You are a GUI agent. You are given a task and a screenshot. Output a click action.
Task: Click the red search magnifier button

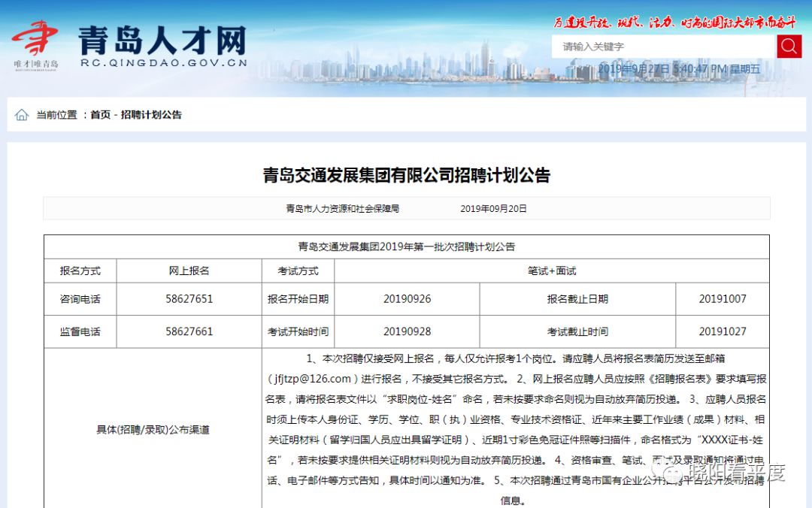pyautogui.click(x=789, y=47)
